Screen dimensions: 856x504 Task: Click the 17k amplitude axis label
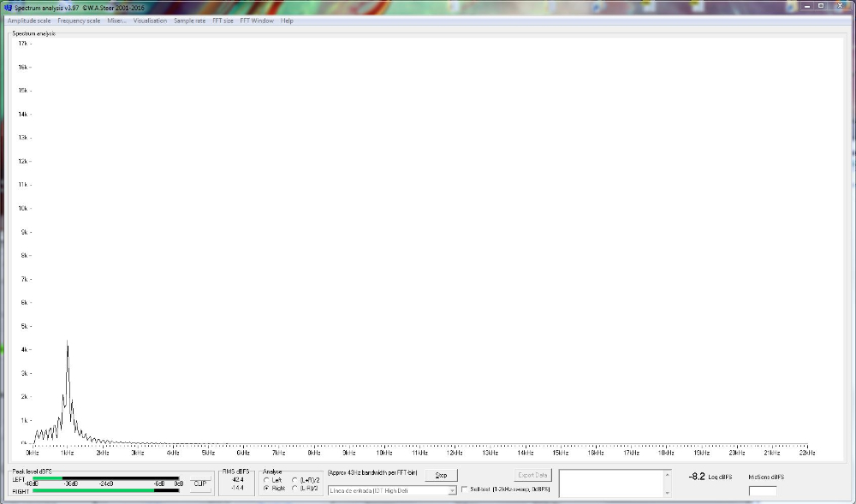23,44
